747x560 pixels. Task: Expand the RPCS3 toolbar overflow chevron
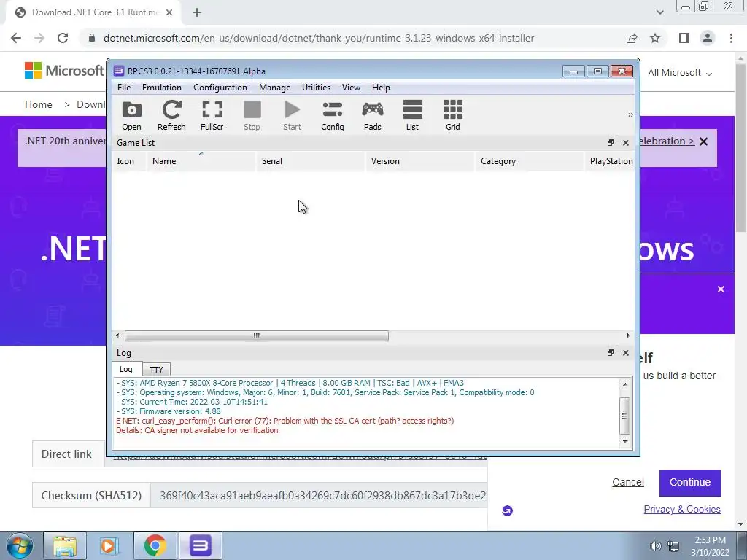pos(630,114)
